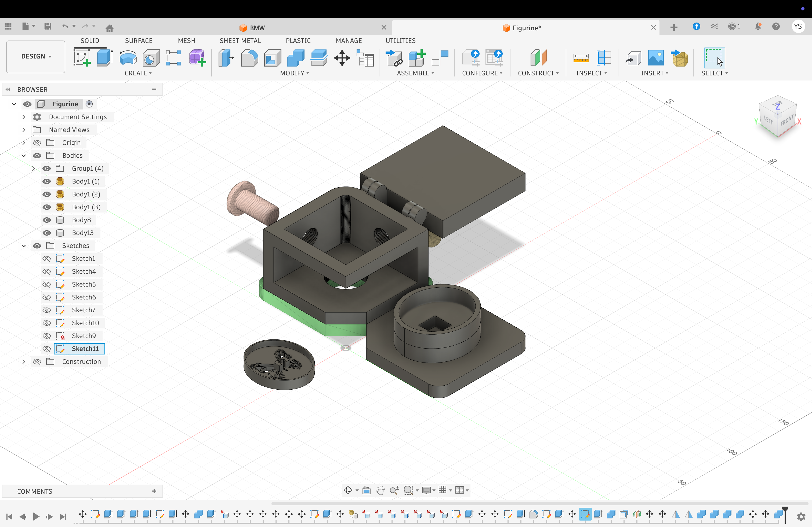Activate Figurine component radio button
Viewport: 812px width, 527px height.
click(x=89, y=104)
